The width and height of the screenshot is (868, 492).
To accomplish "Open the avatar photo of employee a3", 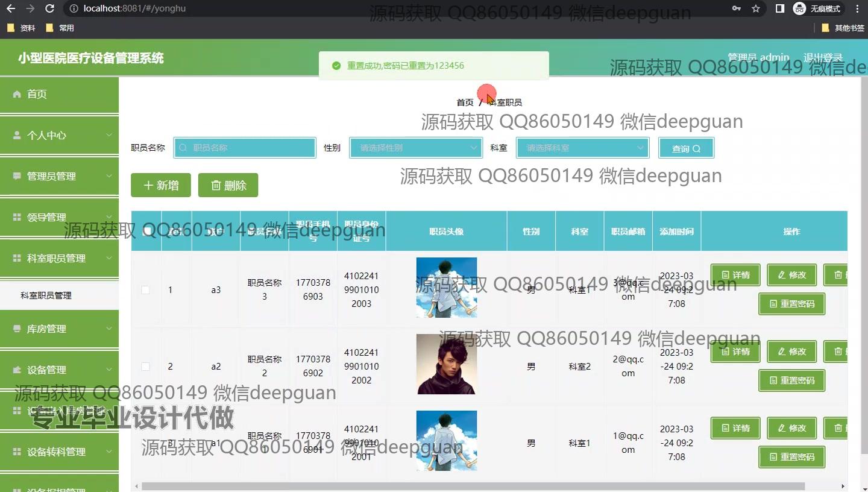I will [x=447, y=288].
